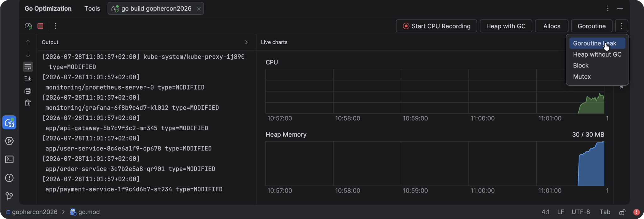Click the CPU live chart

click(435, 91)
